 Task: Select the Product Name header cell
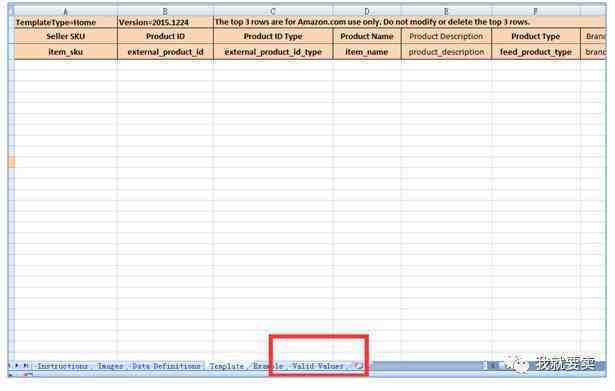(367, 36)
